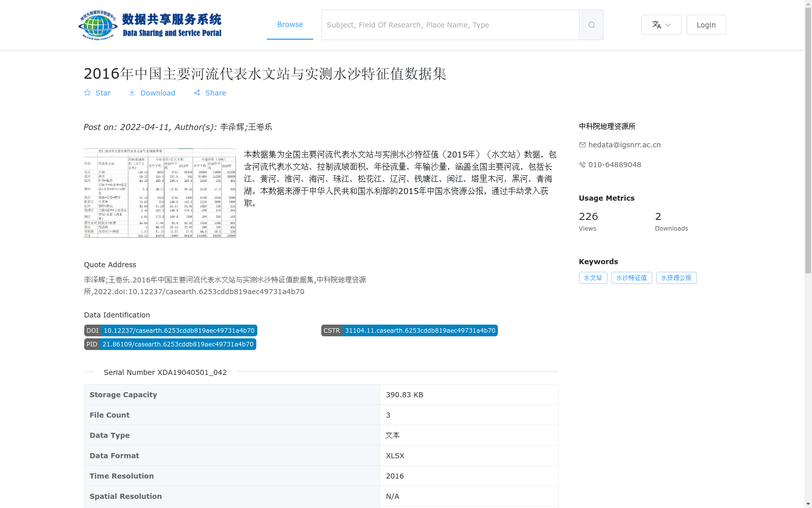
Task: Click the Storage Capacity value 390.83 KB
Action: [x=404, y=395]
